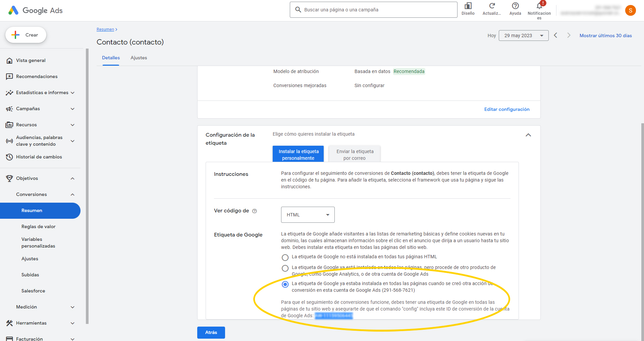Switch to the Ajustes tab
Screen dimensions: 644x341
pyautogui.click(x=139, y=58)
